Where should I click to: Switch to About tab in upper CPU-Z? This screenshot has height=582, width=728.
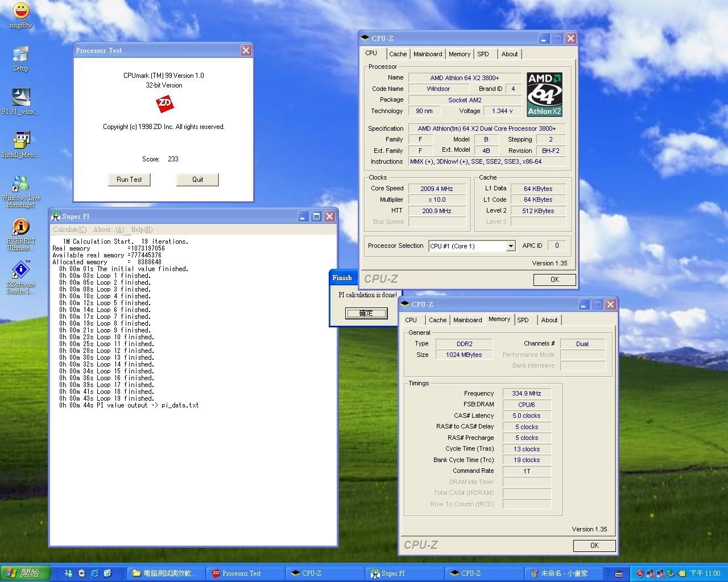pyautogui.click(x=510, y=54)
